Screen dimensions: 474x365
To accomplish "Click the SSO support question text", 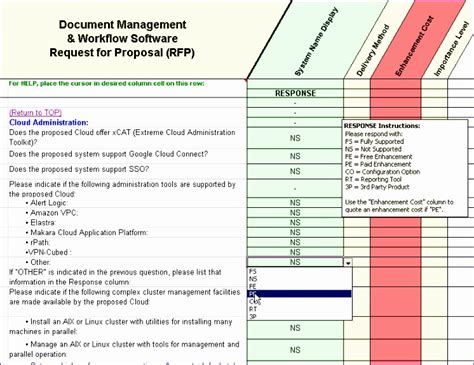I will pyautogui.click(x=79, y=169).
